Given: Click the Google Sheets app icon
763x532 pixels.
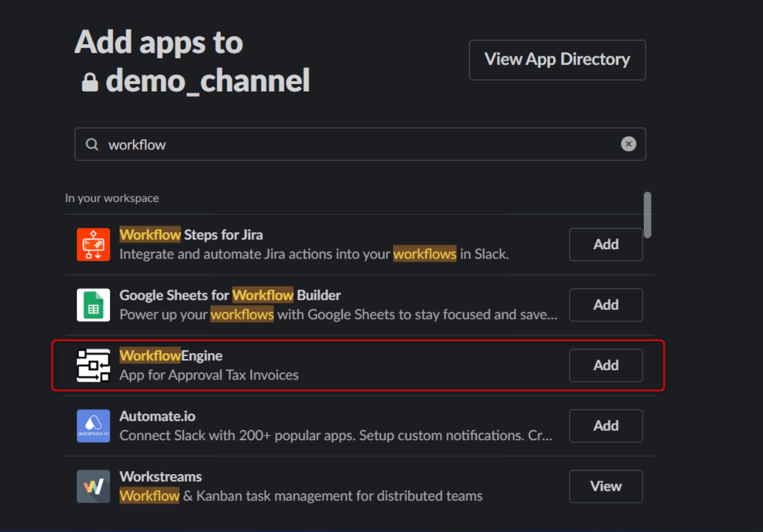Looking at the screenshot, I should tap(93, 305).
